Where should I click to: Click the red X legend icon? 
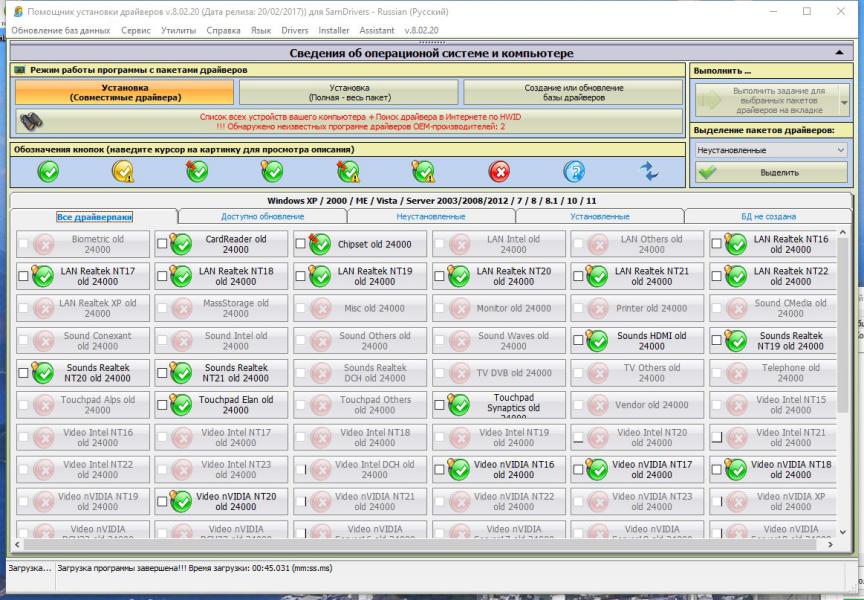(x=499, y=171)
